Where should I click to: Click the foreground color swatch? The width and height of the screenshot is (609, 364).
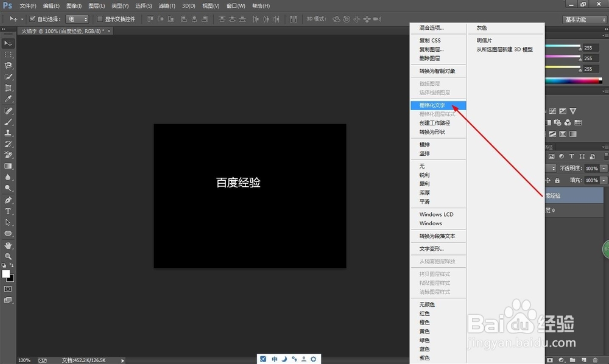(5, 274)
